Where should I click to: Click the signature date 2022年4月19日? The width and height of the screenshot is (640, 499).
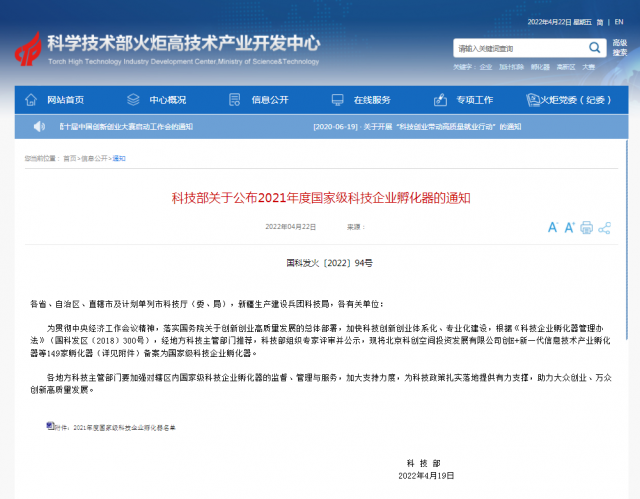click(426, 476)
